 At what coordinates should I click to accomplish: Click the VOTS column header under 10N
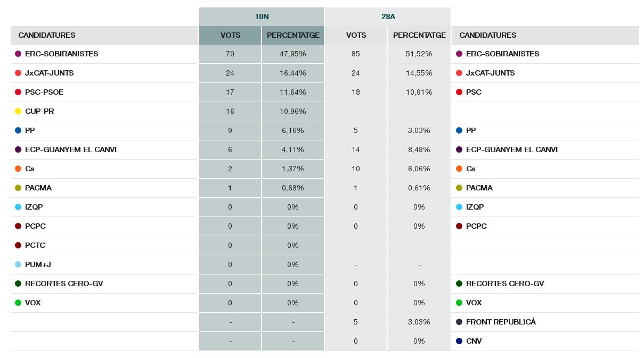click(230, 35)
